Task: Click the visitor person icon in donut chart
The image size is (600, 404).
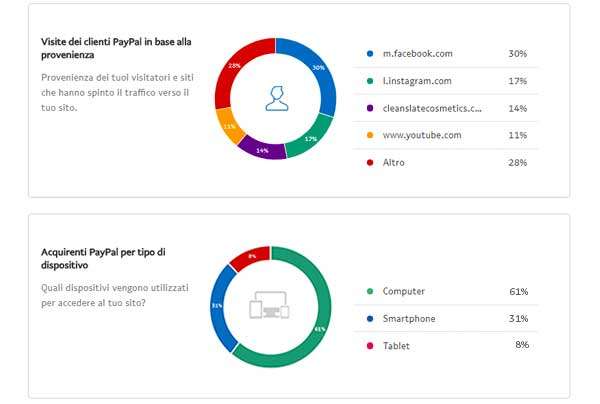Action: point(276,99)
